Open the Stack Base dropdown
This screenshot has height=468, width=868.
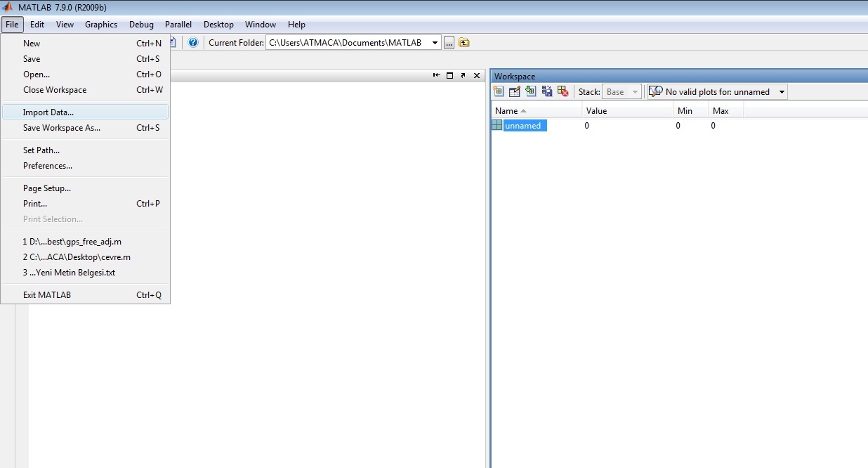635,92
